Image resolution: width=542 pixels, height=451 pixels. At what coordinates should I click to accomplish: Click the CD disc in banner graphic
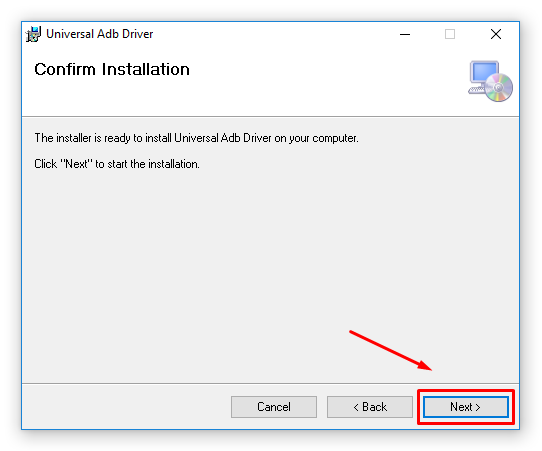(499, 87)
